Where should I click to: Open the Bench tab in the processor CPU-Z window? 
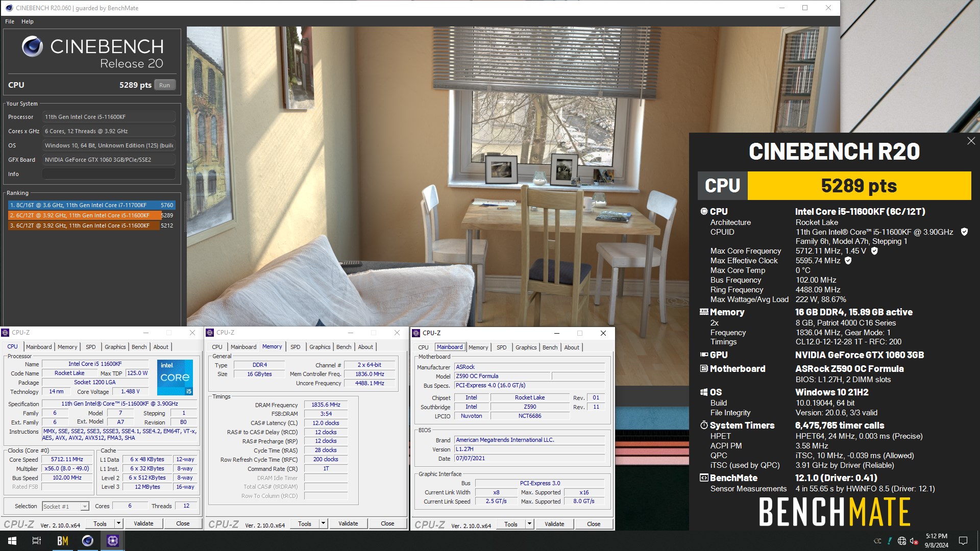139,347
